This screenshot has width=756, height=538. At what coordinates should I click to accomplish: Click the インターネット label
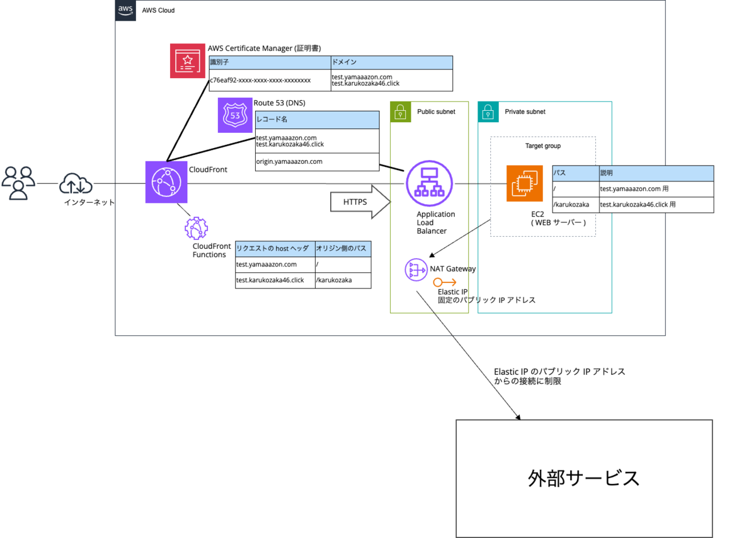coord(89,202)
